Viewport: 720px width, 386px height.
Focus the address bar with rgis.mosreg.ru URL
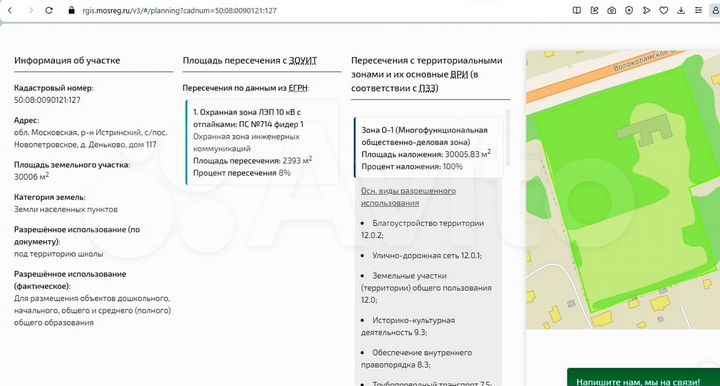point(180,10)
